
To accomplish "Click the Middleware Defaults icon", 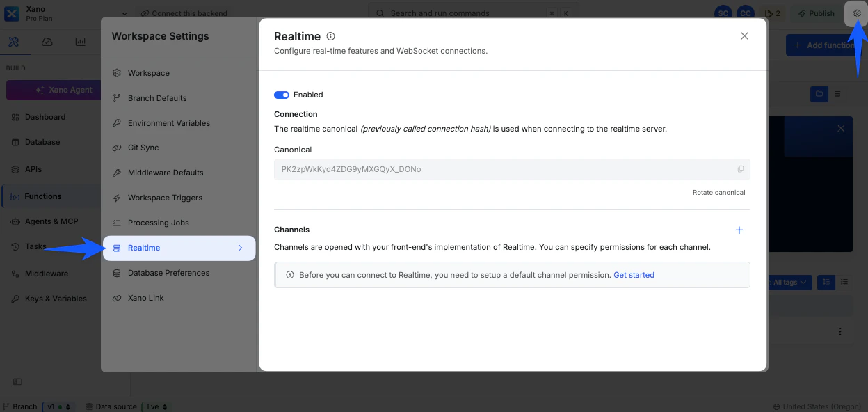I will point(117,173).
